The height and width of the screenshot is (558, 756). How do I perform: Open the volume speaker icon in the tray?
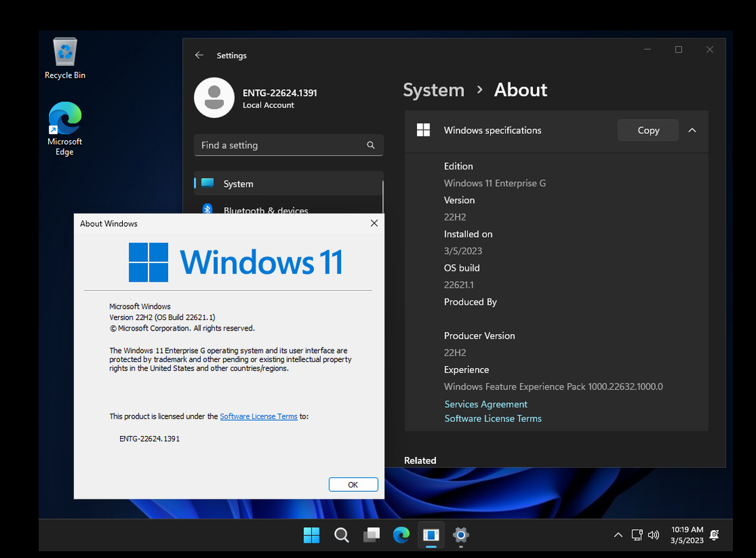pyautogui.click(x=653, y=535)
